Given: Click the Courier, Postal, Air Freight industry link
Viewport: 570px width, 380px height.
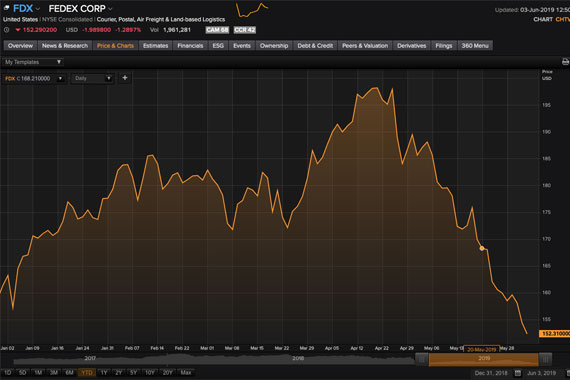Looking at the screenshot, I should point(161,19).
